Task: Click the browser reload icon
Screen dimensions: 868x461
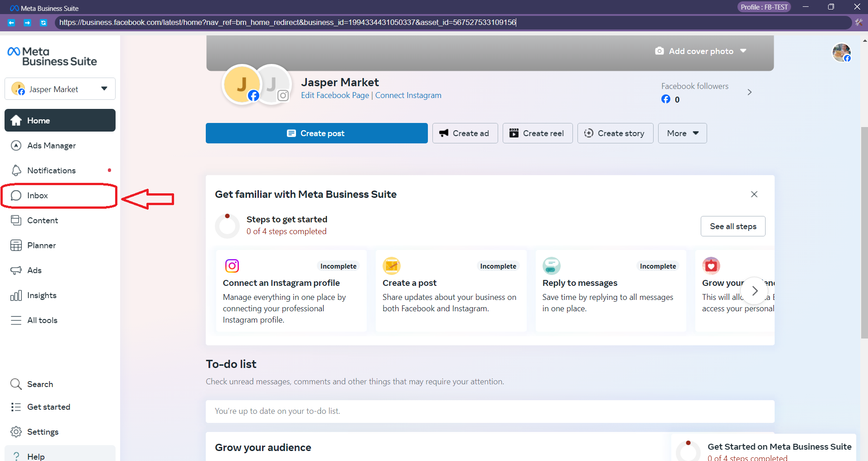Action: [43, 22]
